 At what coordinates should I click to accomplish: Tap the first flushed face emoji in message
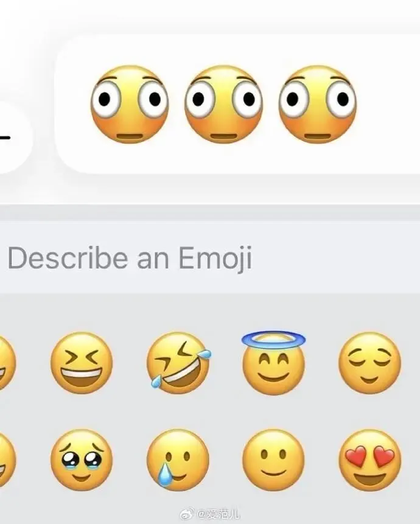click(x=129, y=104)
